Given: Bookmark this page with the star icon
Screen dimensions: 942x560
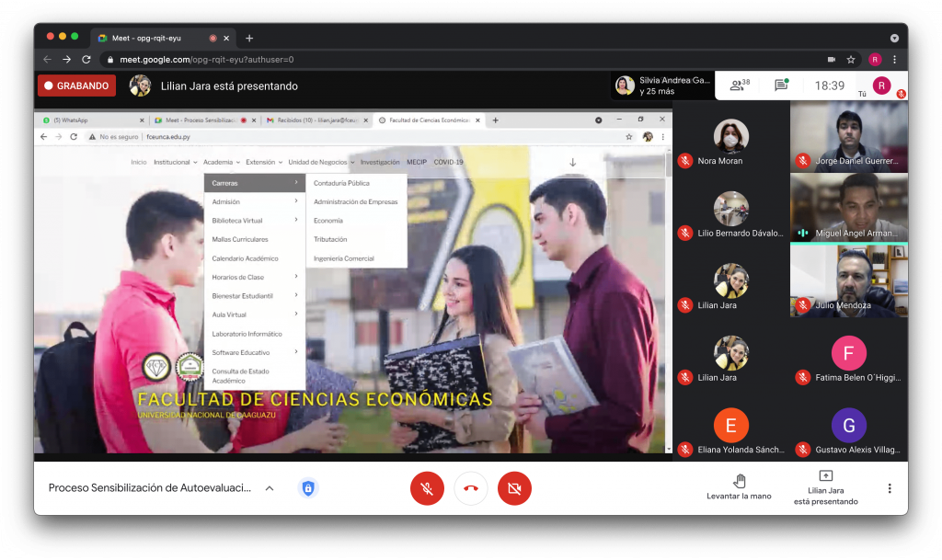Looking at the screenshot, I should pos(851,60).
